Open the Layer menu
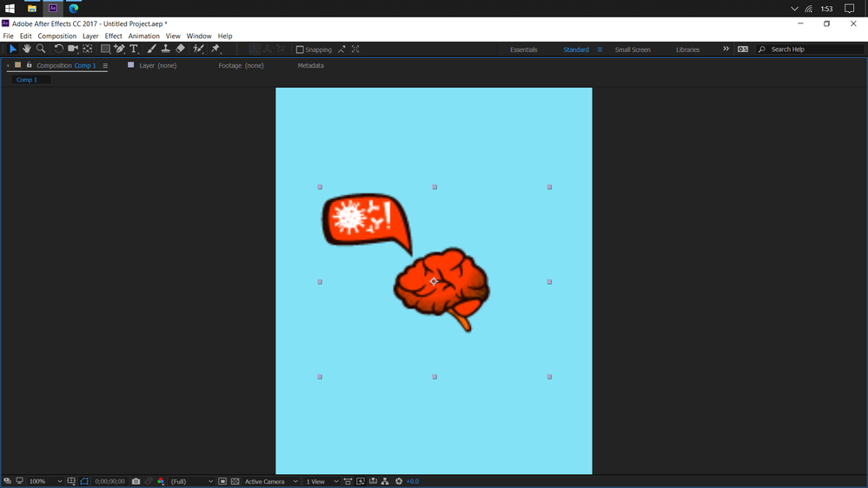The width and height of the screenshot is (868, 488). point(90,36)
